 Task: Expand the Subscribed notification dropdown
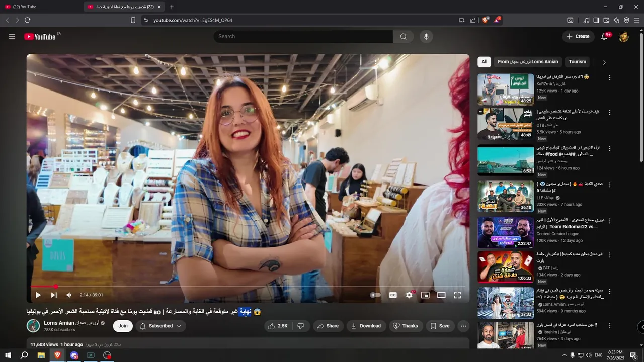160,326
